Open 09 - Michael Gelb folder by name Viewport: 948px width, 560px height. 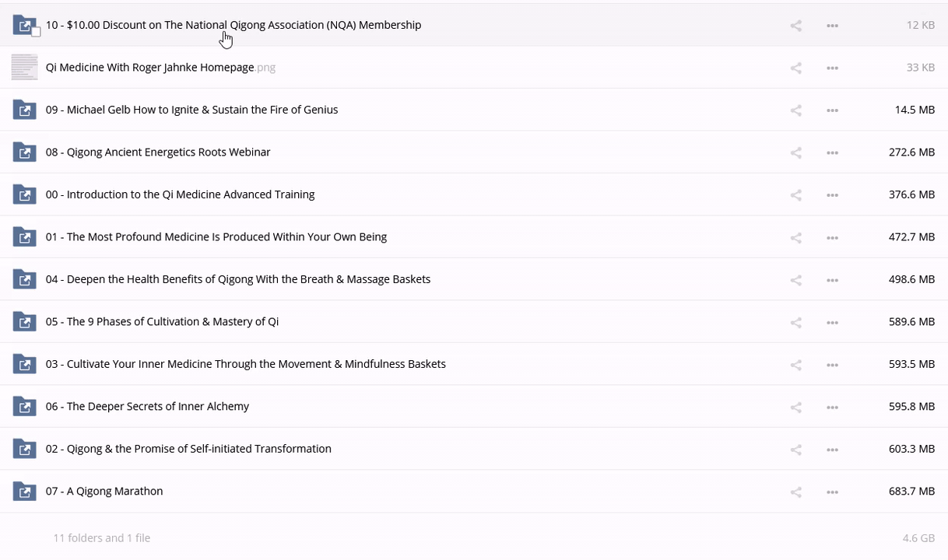(x=191, y=110)
